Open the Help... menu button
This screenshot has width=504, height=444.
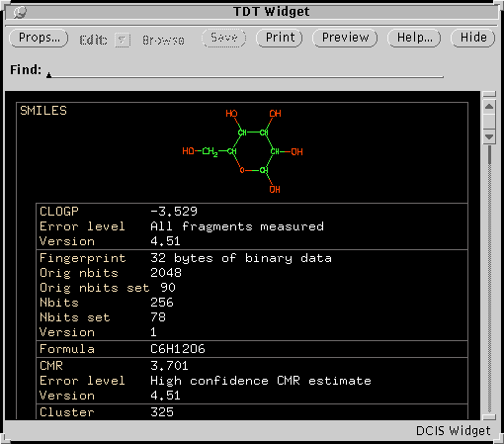tap(414, 38)
